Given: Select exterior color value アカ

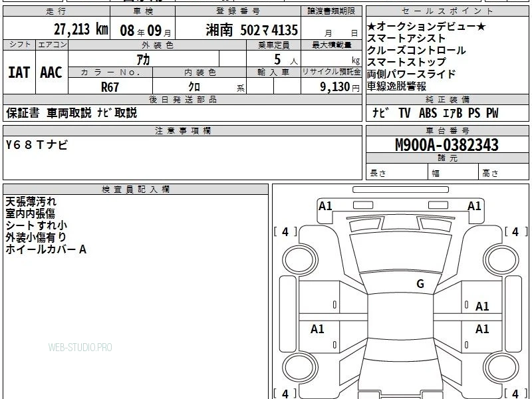Looking at the screenshot, I should tap(143, 59).
